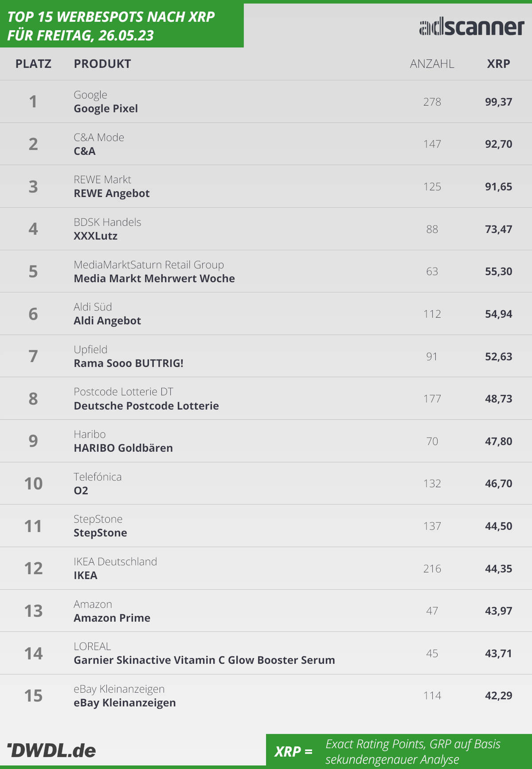
Task: Click the XRP value 99,37
Action: click(x=498, y=102)
